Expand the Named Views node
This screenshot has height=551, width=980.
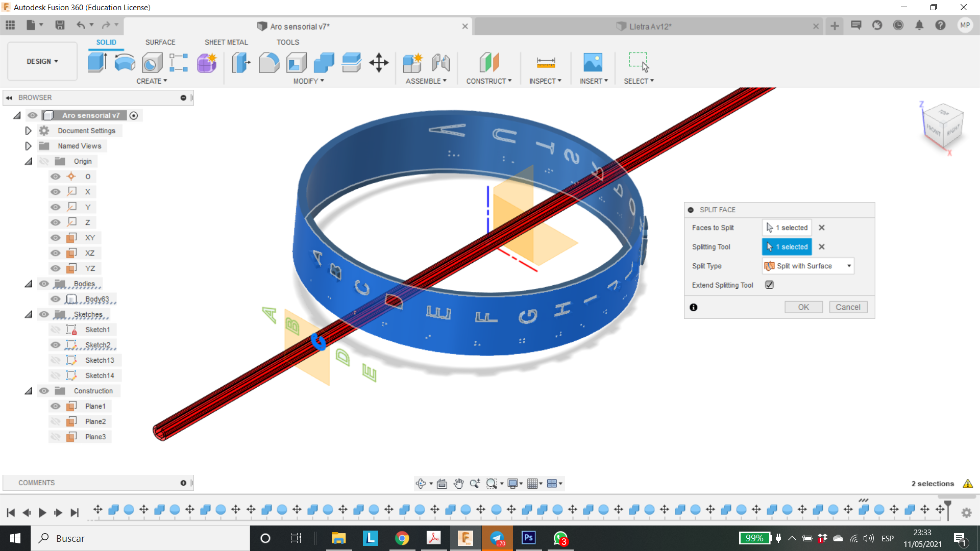[28, 146]
